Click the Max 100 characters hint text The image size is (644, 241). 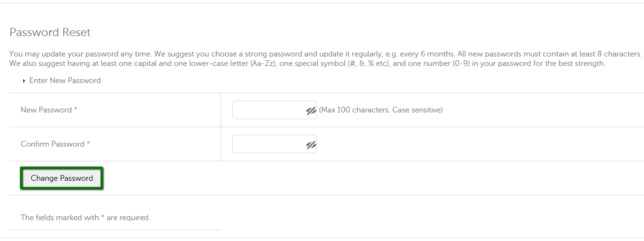pyautogui.click(x=355, y=110)
